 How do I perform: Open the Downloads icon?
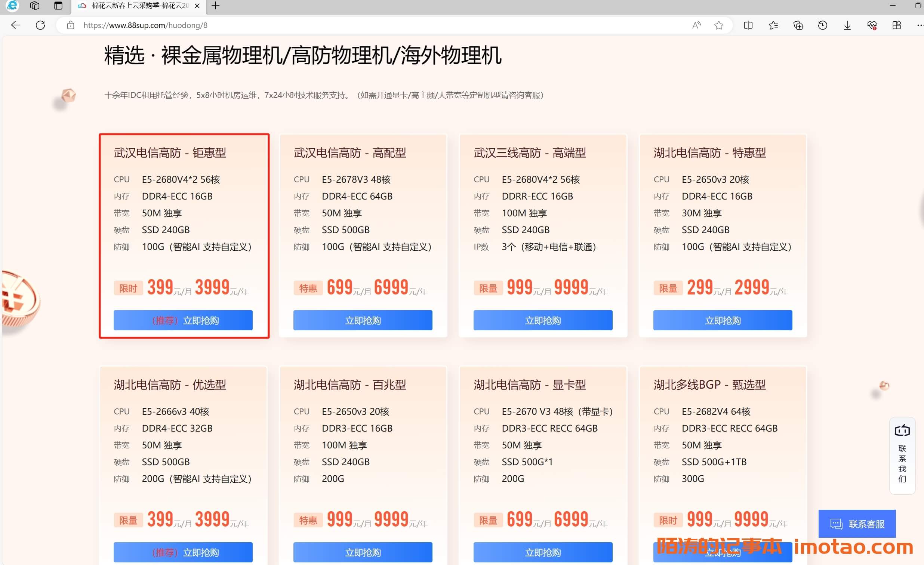pyautogui.click(x=847, y=25)
